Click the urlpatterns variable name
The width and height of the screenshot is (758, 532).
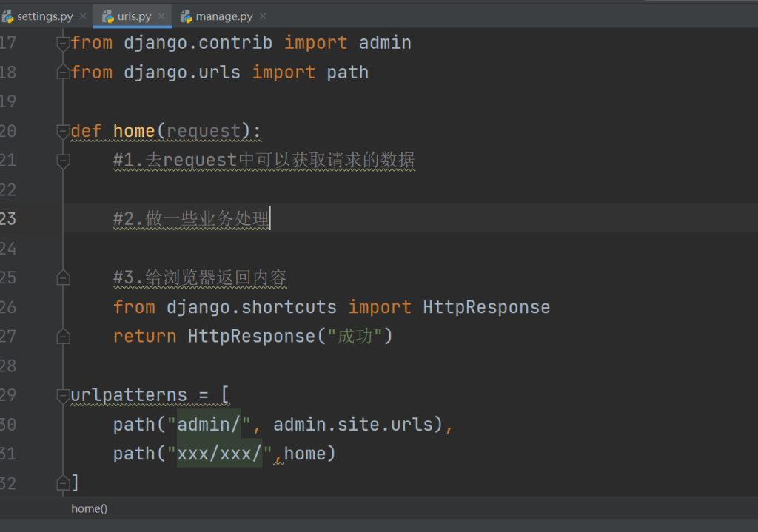click(129, 396)
